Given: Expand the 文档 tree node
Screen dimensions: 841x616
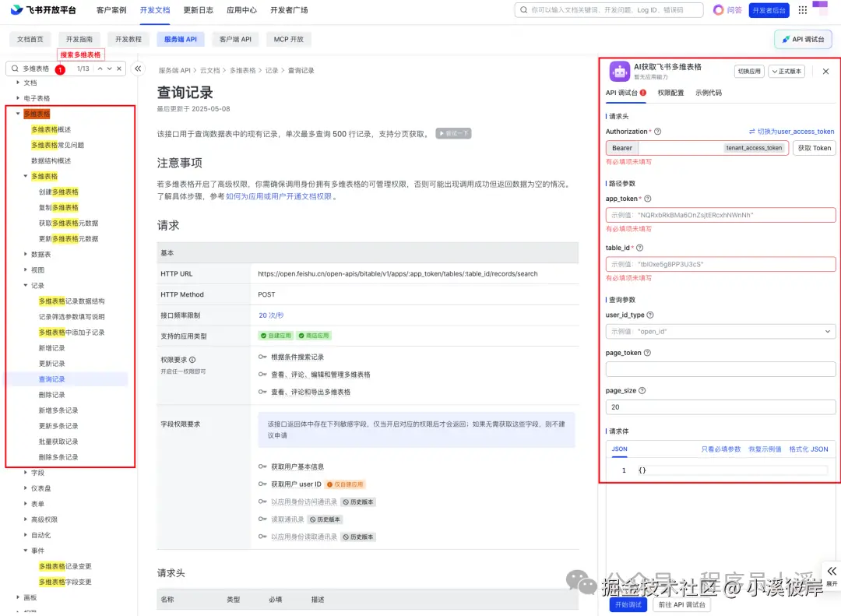Looking at the screenshot, I should point(18,83).
